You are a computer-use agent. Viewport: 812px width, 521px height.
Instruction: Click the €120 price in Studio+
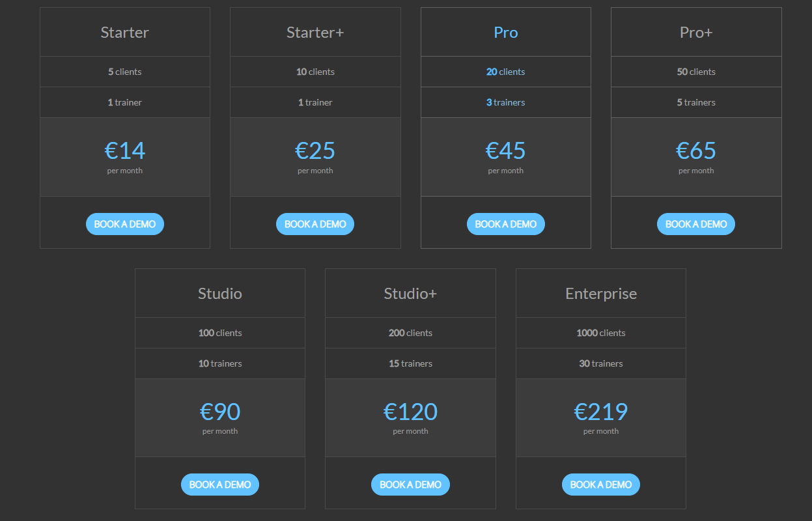410,411
